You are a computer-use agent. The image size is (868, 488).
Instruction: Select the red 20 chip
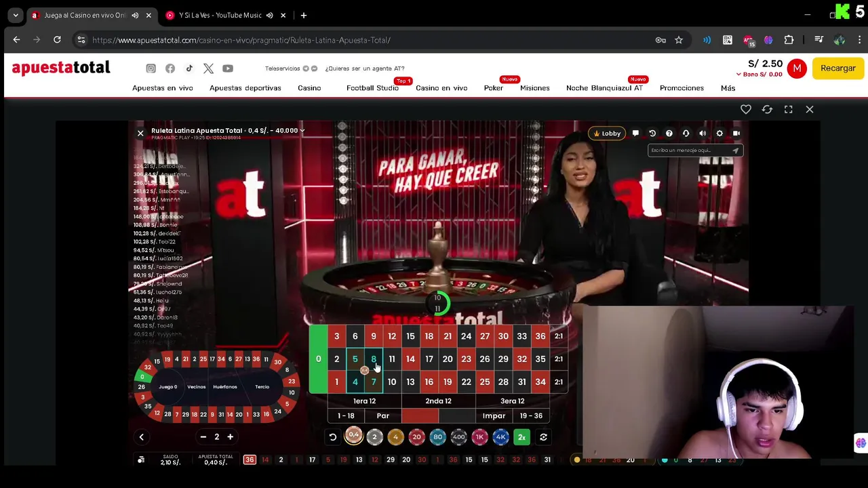click(416, 437)
